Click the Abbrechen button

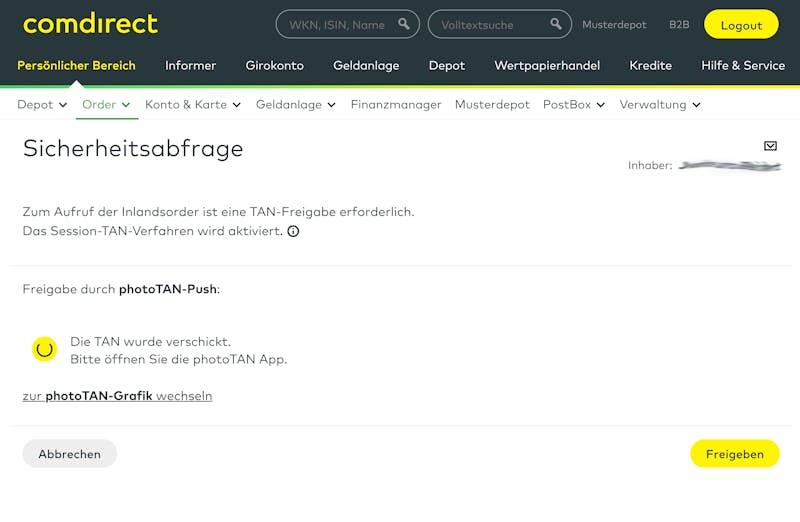(x=69, y=454)
